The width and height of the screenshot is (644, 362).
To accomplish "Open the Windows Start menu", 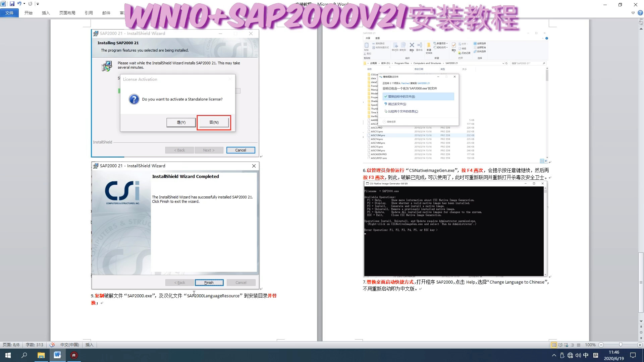I will [8, 355].
